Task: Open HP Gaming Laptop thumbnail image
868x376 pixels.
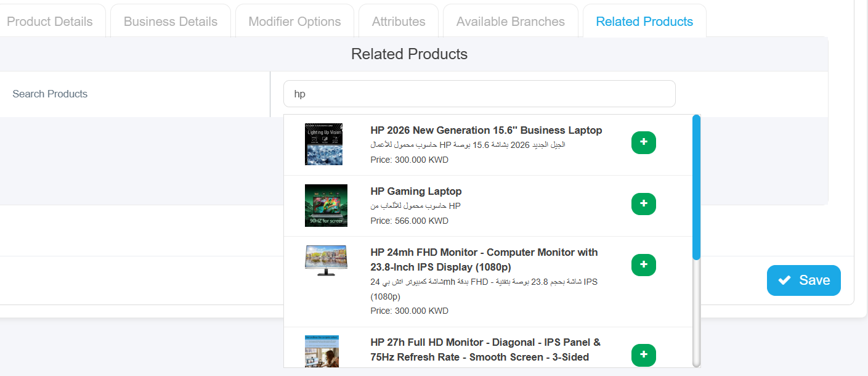Action: click(x=326, y=205)
